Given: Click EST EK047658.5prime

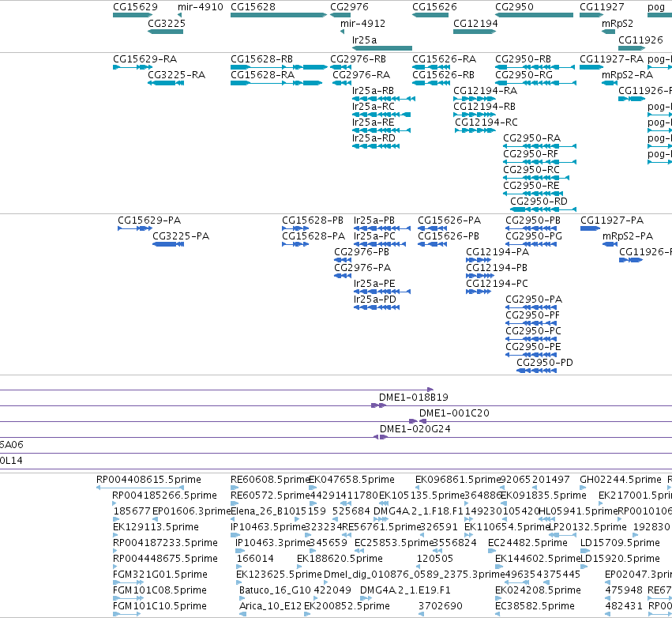Looking at the screenshot, I should coord(351,480).
